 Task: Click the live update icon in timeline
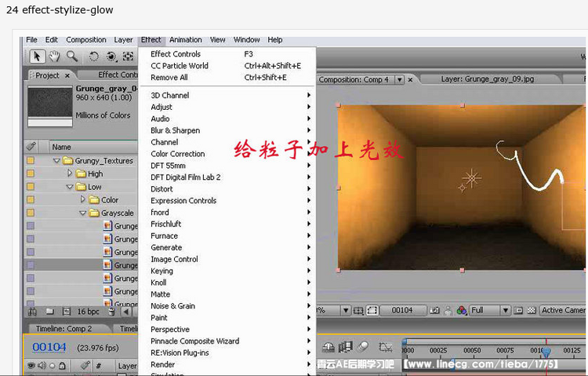point(328,347)
